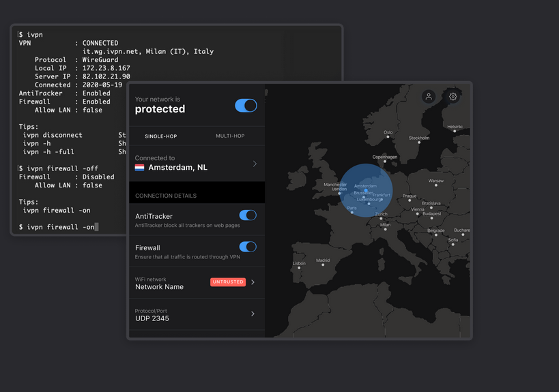Click 'ivpn disconnect' tip in terminal

pyautogui.click(x=53, y=135)
